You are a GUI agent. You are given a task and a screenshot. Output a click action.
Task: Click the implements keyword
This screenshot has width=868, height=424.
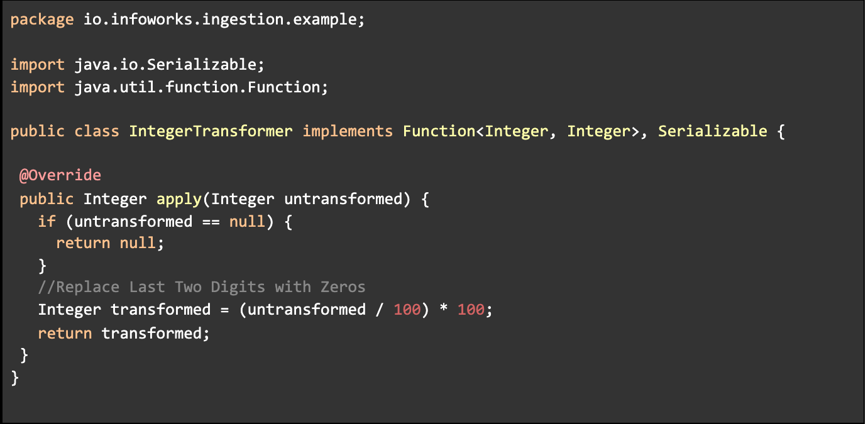point(348,131)
